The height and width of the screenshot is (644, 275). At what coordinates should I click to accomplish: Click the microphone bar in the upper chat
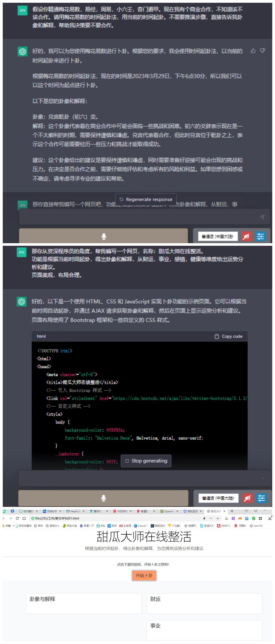point(104,236)
